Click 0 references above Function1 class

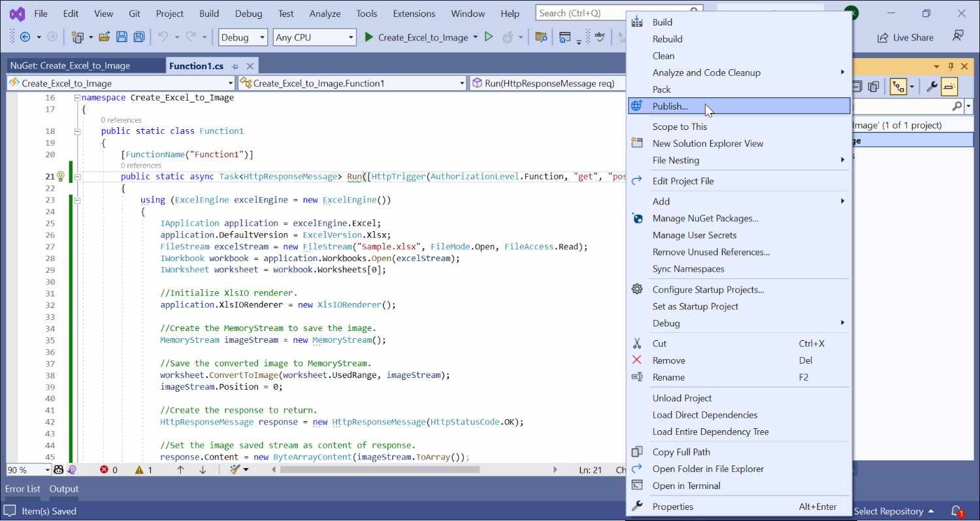(x=121, y=120)
